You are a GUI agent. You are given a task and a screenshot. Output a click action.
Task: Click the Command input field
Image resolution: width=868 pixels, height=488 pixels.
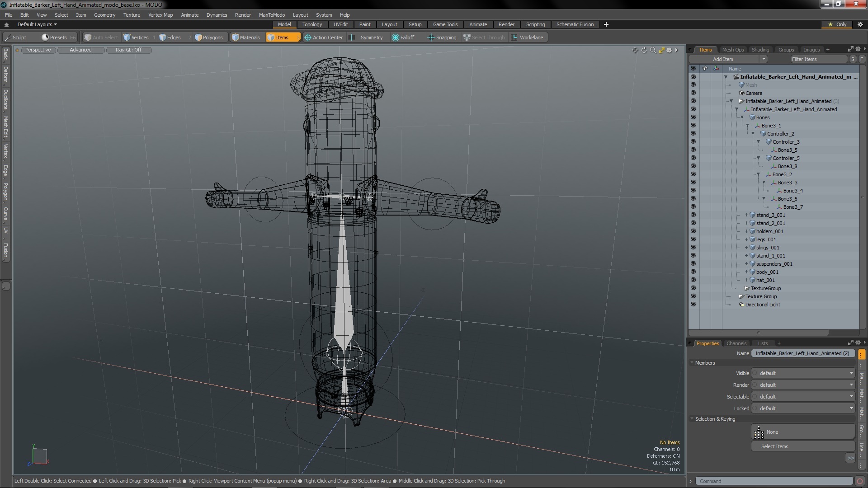tap(774, 481)
